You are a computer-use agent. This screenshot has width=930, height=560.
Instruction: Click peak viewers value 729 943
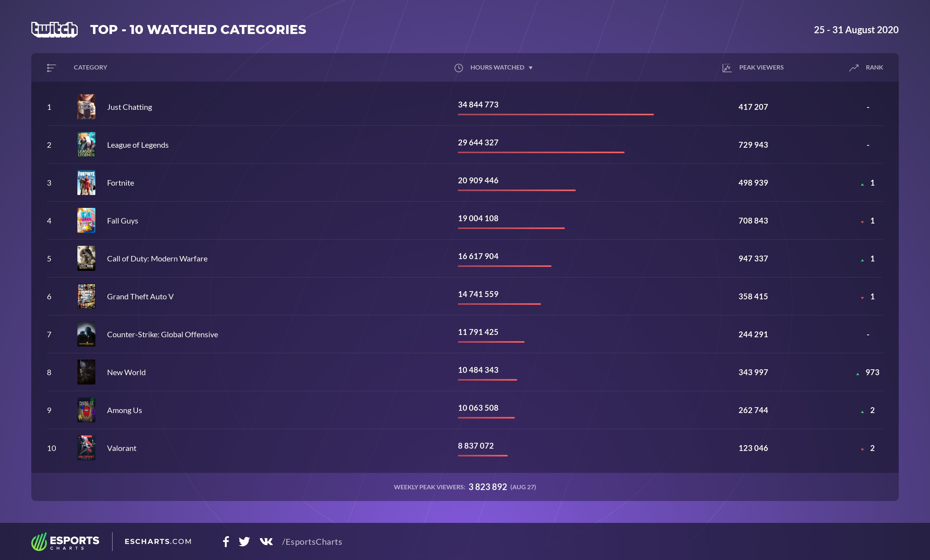click(x=753, y=145)
